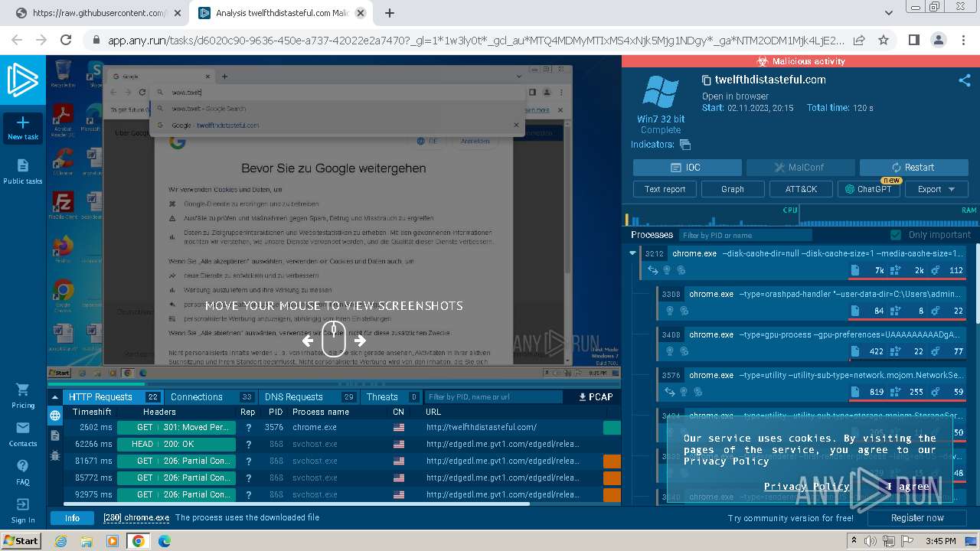Viewport: 980px width, 551px height.
Task: Open the Windows Start menu
Action: (x=21, y=540)
